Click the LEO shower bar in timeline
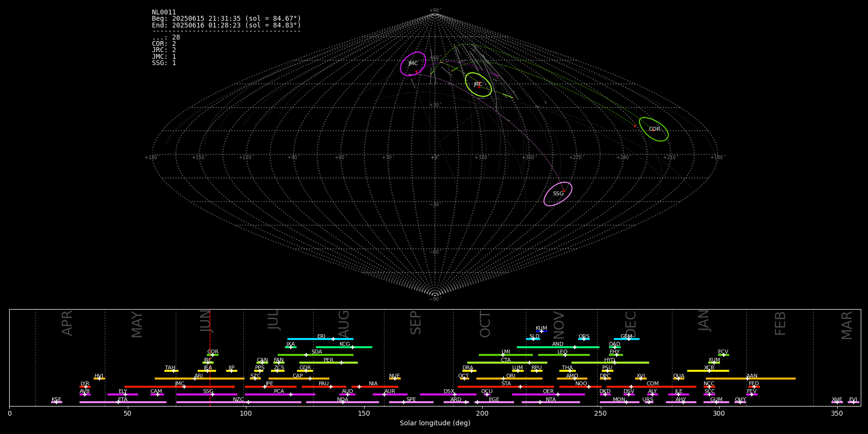 point(564,355)
